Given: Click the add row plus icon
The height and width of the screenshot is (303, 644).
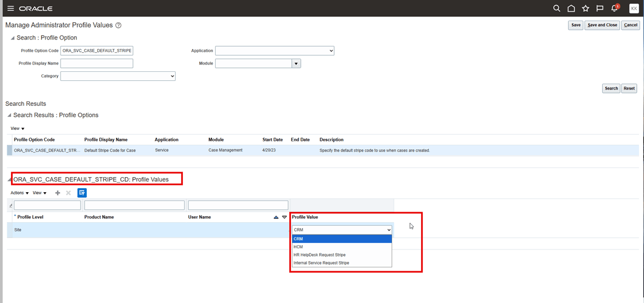Looking at the screenshot, I should coord(57,193).
